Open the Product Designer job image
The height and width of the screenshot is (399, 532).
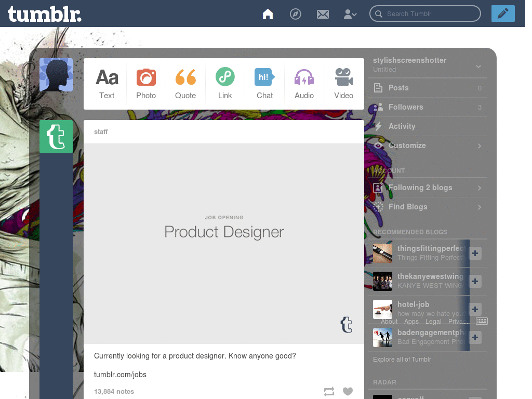tap(224, 243)
